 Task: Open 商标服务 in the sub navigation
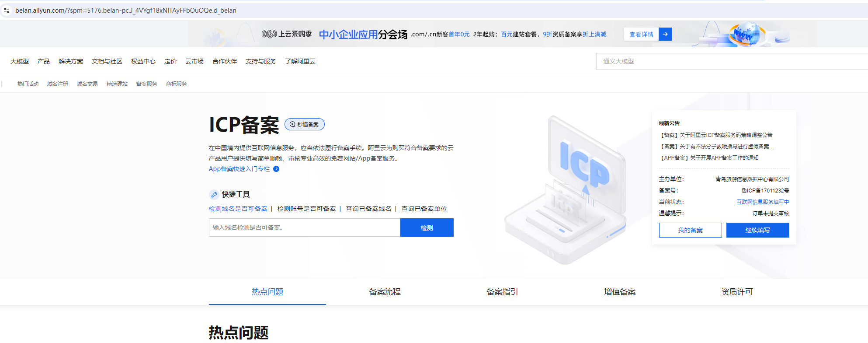click(x=177, y=84)
